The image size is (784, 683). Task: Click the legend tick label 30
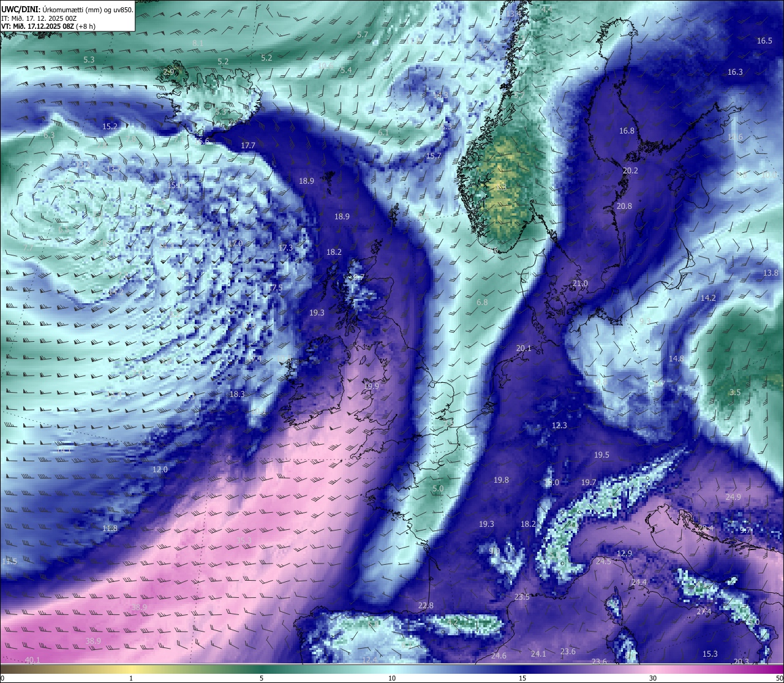tap(653, 678)
